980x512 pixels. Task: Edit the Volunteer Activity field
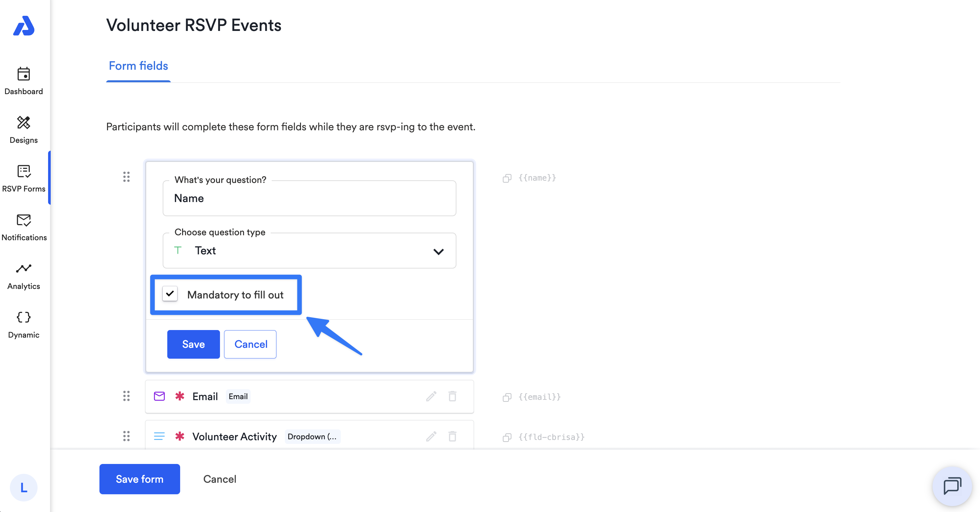coord(431,436)
